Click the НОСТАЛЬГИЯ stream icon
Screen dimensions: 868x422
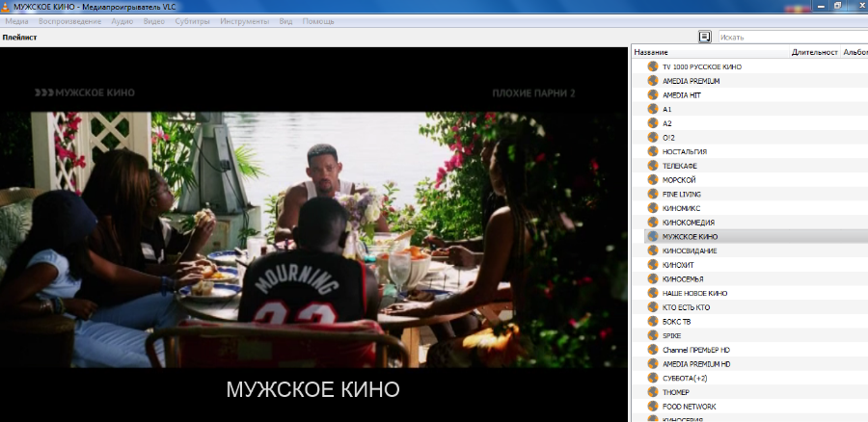click(653, 151)
